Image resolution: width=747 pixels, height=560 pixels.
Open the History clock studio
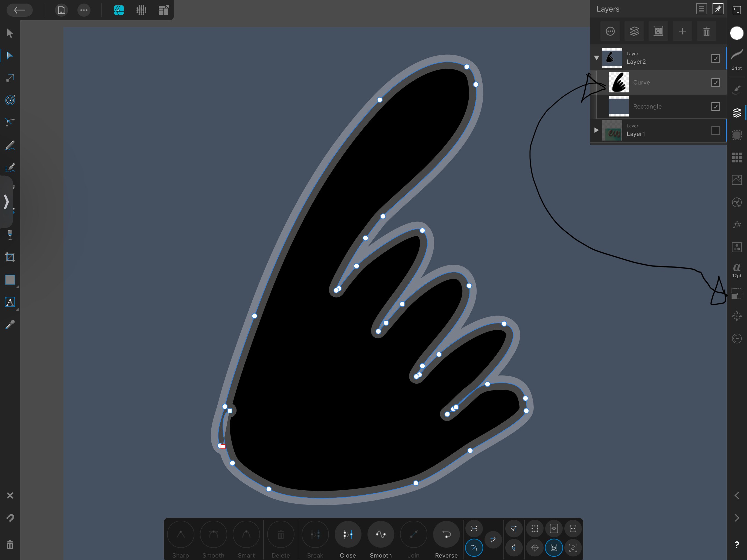pyautogui.click(x=737, y=339)
